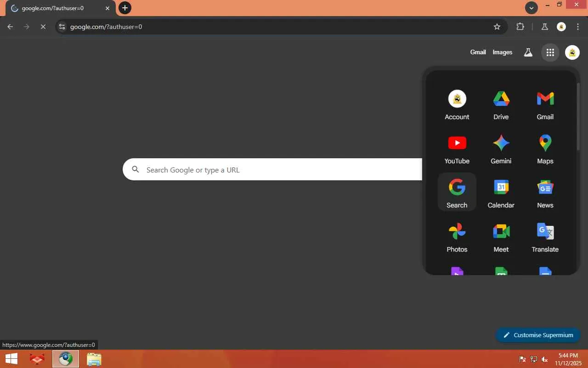
Task: Select Search in the apps grid
Action: (457, 193)
